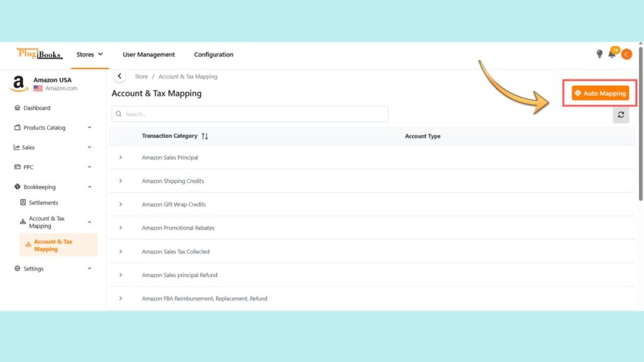Click the refresh icon button

[x=621, y=115]
